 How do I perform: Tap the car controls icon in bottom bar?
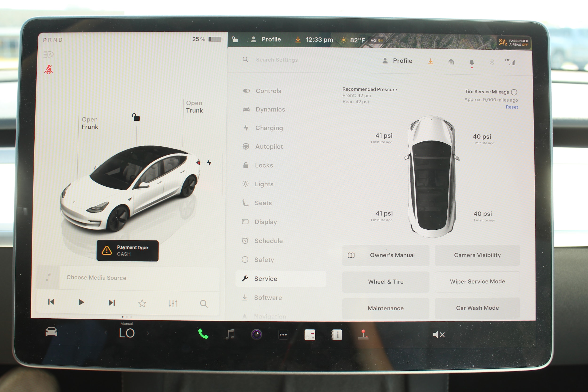click(52, 332)
